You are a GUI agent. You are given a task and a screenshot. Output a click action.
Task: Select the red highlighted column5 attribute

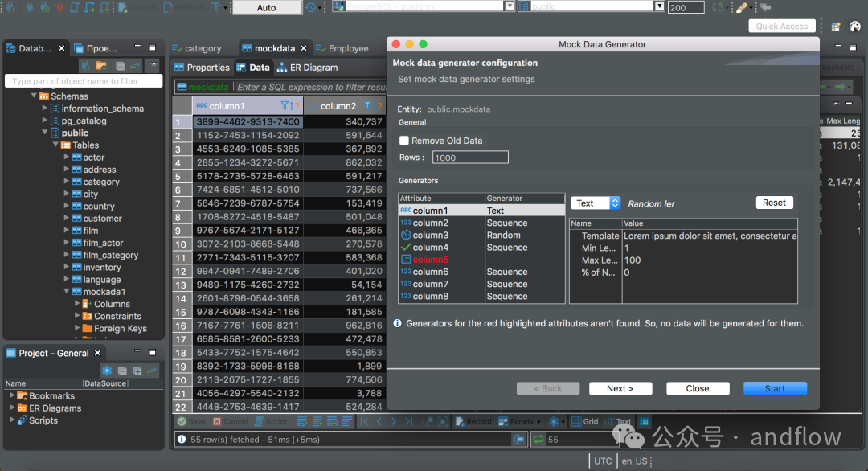coord(431,260)
